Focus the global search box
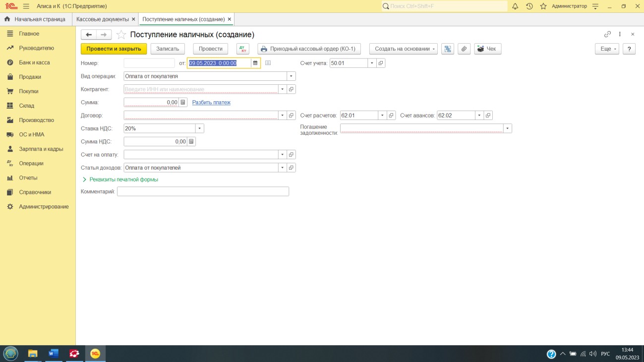 [x=444, y=6]
